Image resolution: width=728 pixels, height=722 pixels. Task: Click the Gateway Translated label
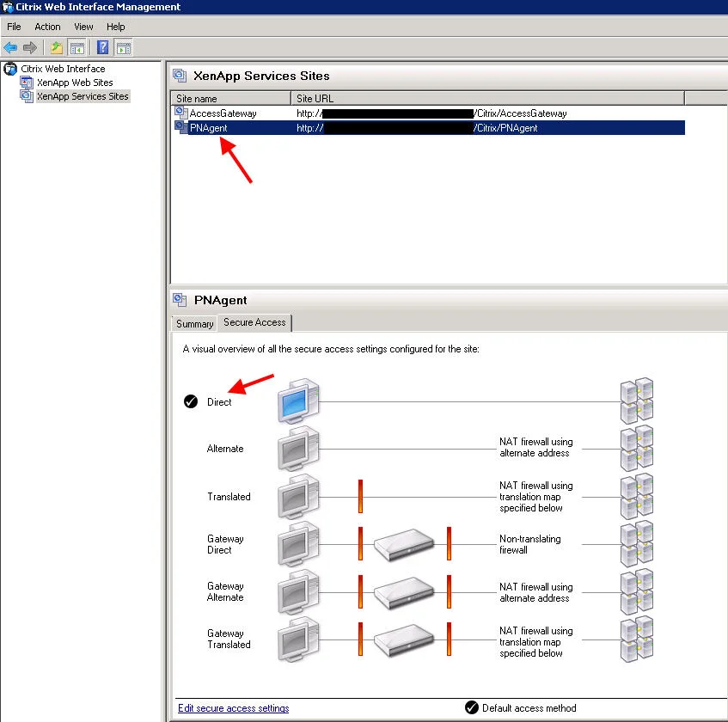tap(229, 639)
